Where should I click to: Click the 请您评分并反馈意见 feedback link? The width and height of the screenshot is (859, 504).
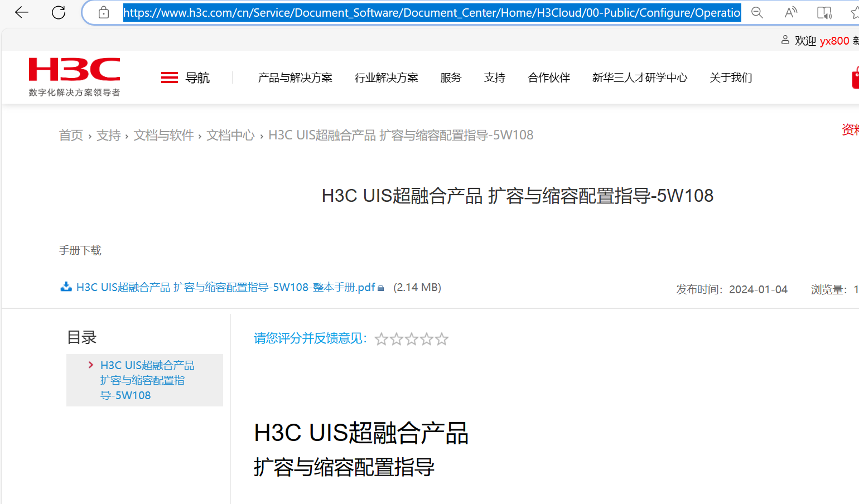coord(310,338)
